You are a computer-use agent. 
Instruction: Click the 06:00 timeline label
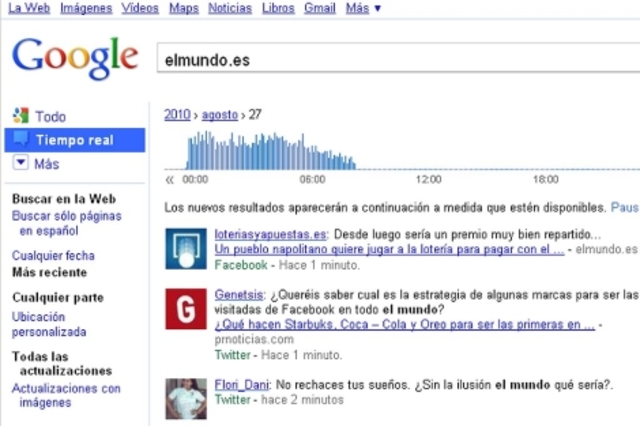[312, 180]
